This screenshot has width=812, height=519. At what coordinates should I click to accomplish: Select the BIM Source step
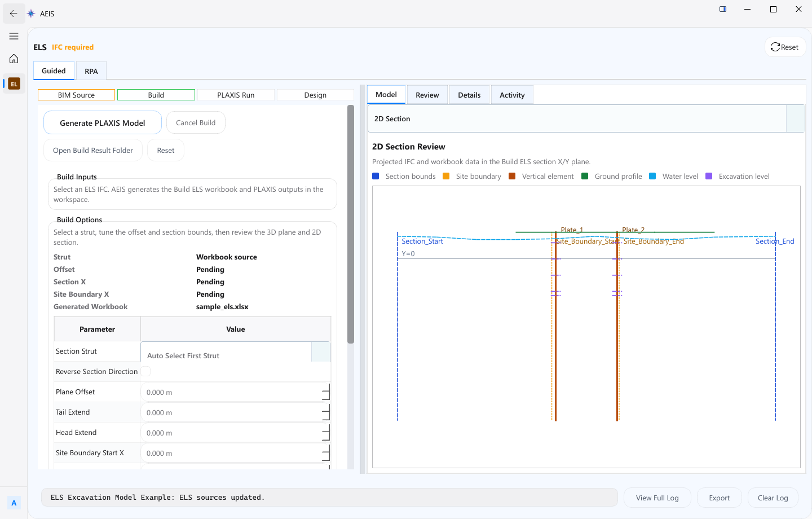76,95
